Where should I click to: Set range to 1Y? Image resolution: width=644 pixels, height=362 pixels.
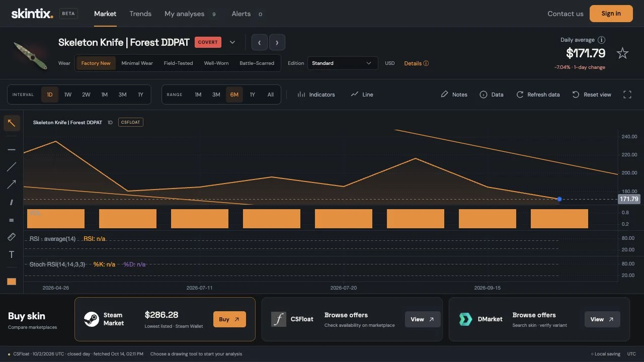253,95
